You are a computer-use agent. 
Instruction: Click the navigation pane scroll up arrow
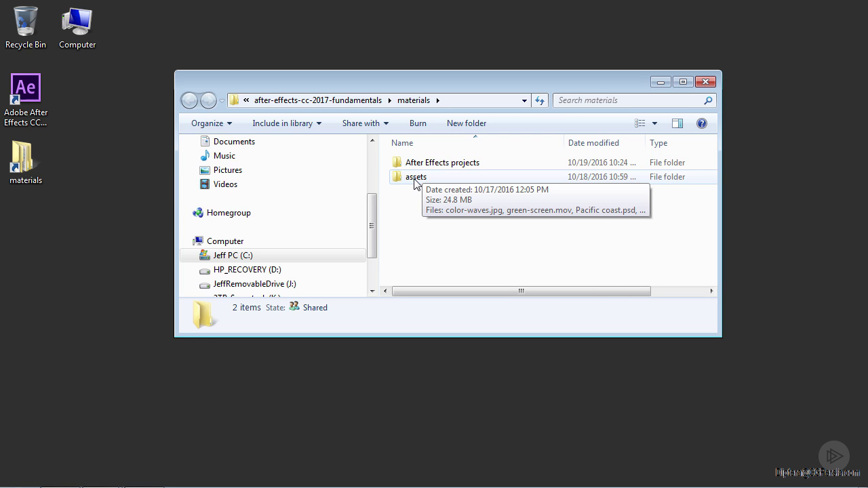click(x=372, y=141)
